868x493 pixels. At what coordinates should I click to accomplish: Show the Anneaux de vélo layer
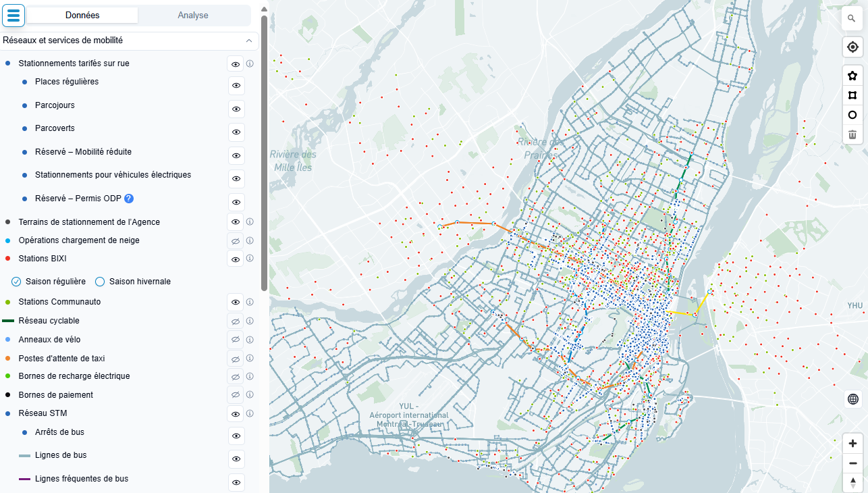pyautogui.click(x=236, y=340)
